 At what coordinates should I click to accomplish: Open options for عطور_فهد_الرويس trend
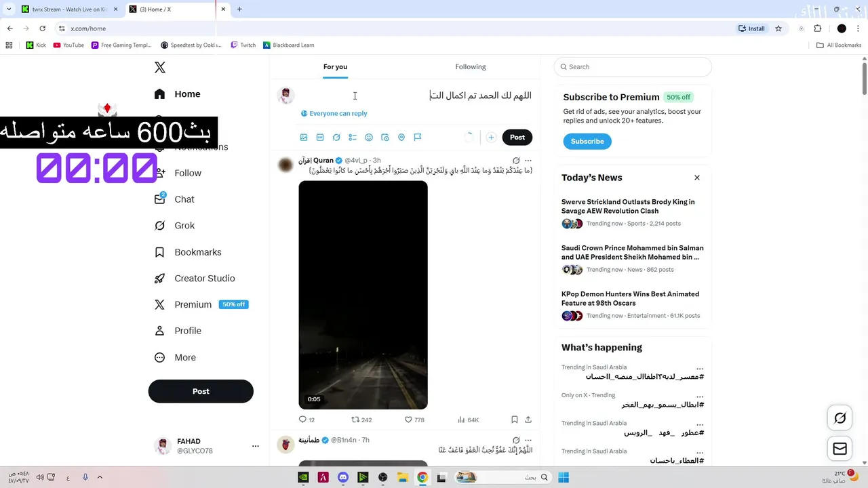700,424
